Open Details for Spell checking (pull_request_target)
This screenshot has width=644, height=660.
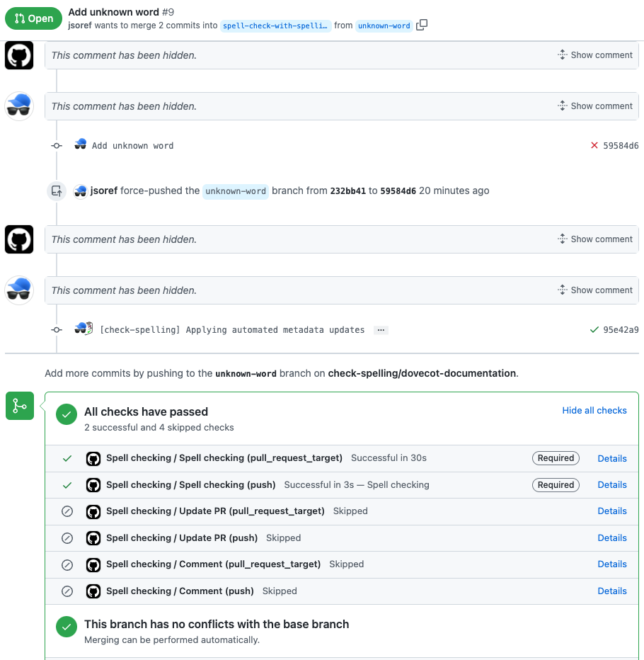[612, 458]
